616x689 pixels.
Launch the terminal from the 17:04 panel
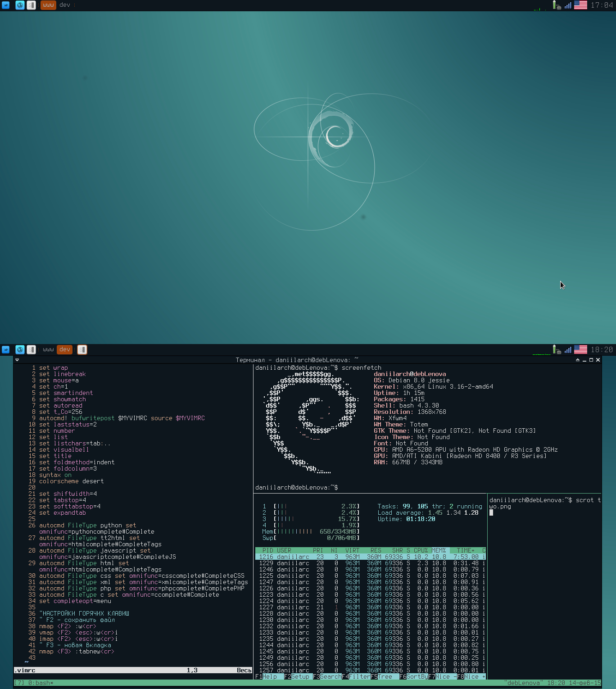[x=31, y=5]
